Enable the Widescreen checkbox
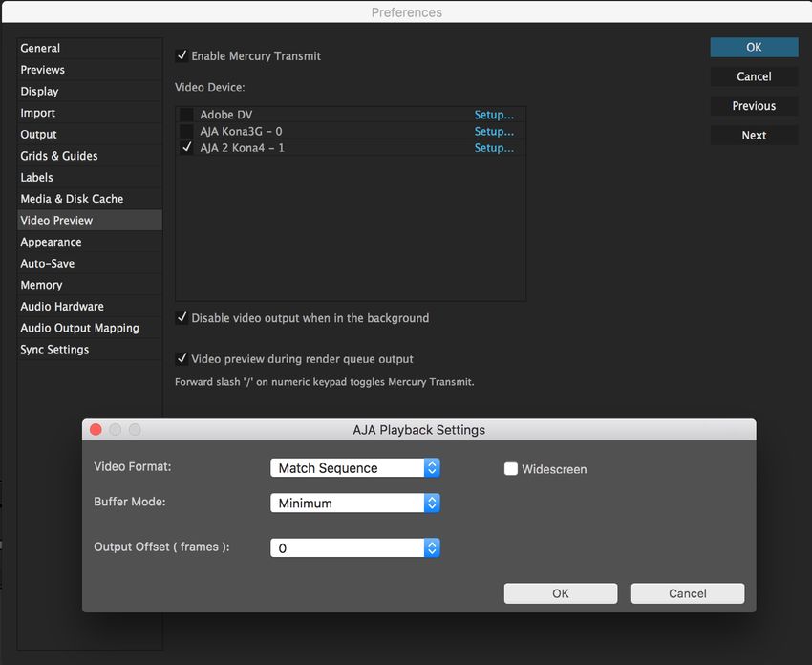The width and height of the screenshot is (812, 665). [x=511, y=469]
